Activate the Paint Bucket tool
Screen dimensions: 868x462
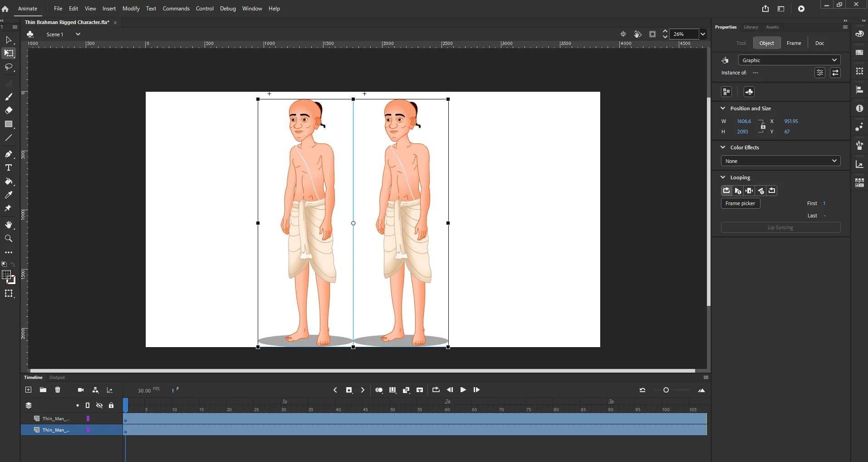(x=9, y=182)
